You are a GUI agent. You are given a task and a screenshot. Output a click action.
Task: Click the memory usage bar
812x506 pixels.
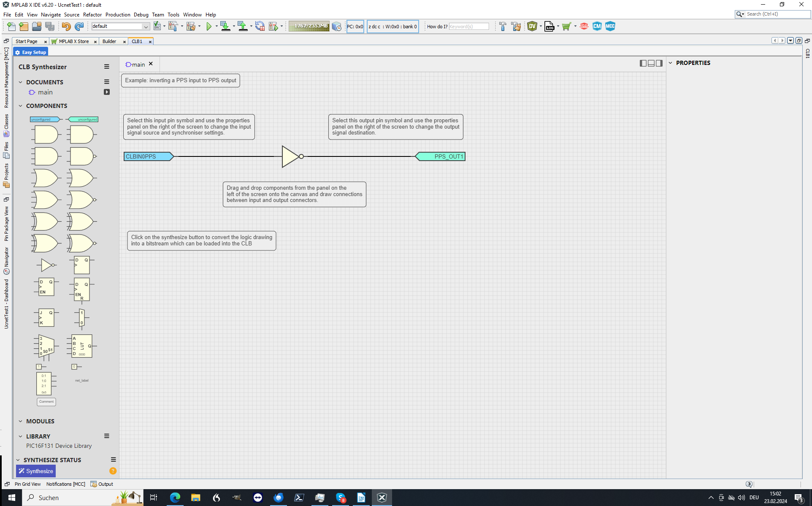tap(309, 27)
